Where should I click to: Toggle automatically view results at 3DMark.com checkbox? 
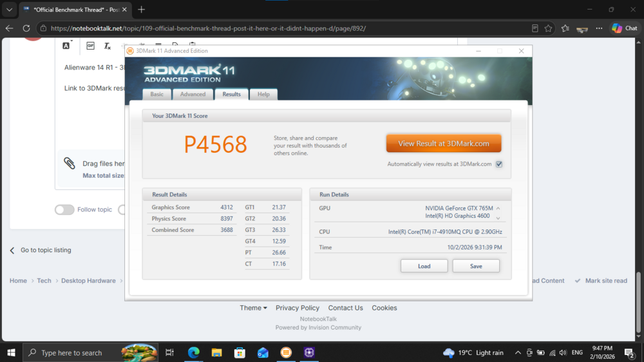[499, 164]
